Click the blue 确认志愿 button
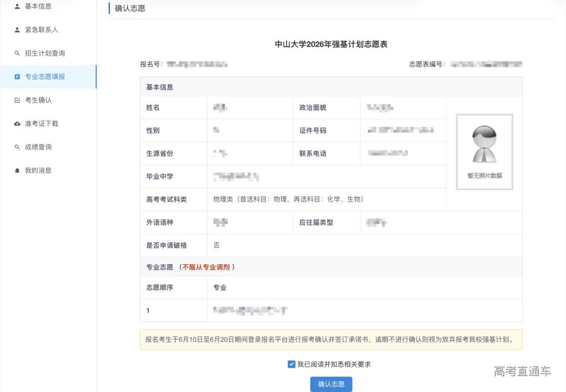The width and height of the screenshot is (566, 392). [x=331, y=384]
